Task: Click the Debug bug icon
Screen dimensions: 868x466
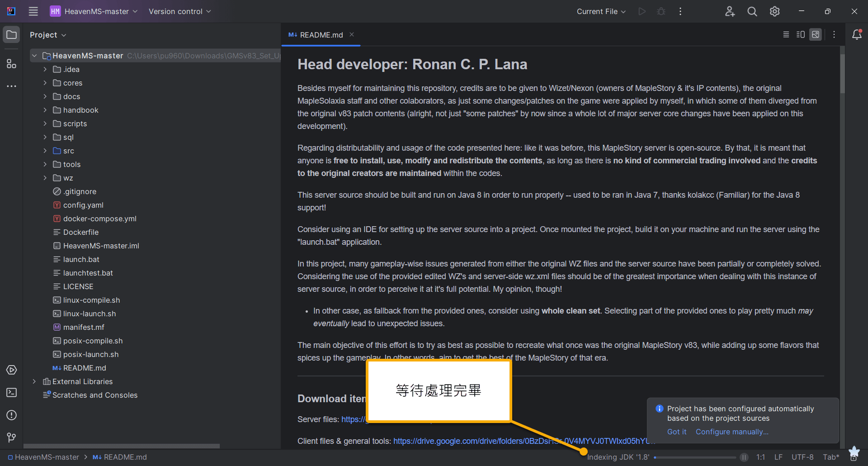Action: (661, 11)
